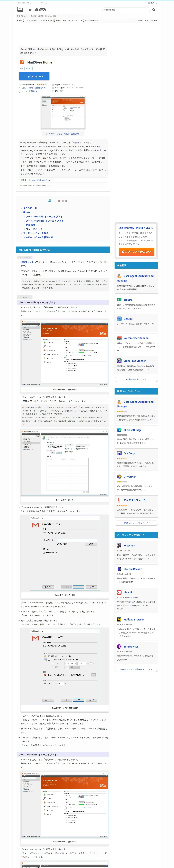
Task: Go to HOME breadcrumb
Action: (19, 21)
